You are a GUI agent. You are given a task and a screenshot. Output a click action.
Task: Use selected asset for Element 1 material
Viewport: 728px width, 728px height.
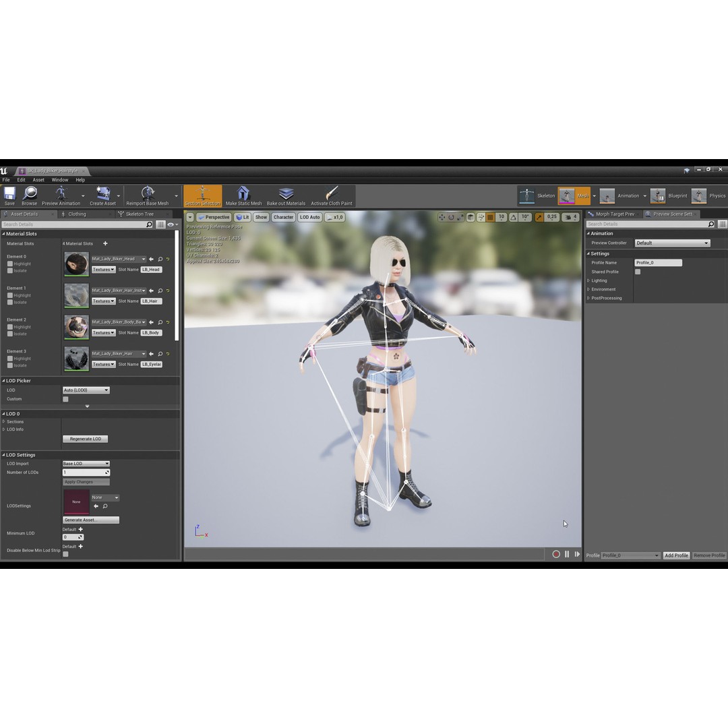tap(152, 291)
